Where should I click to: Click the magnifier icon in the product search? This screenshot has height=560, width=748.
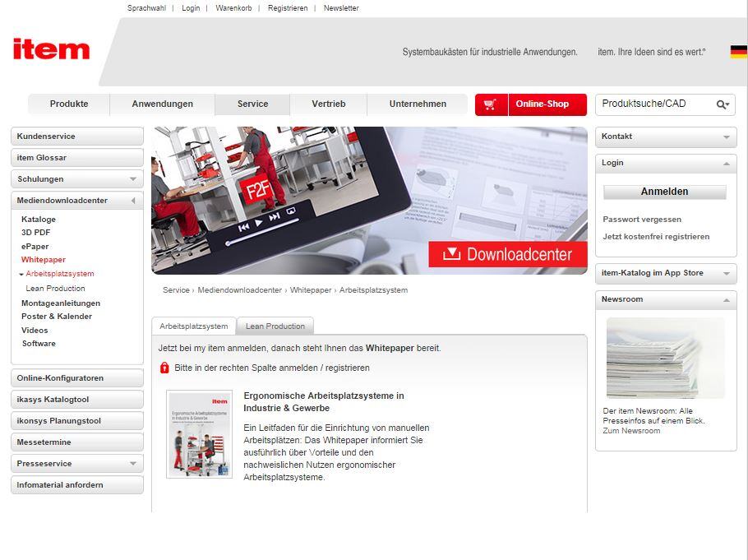pos(722,104)
